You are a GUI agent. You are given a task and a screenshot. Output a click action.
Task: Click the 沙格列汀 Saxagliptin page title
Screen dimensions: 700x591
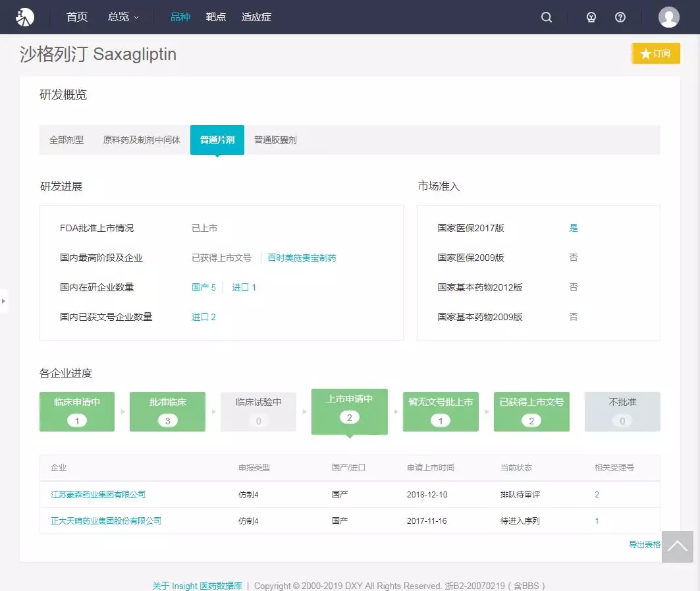point(97,54)
